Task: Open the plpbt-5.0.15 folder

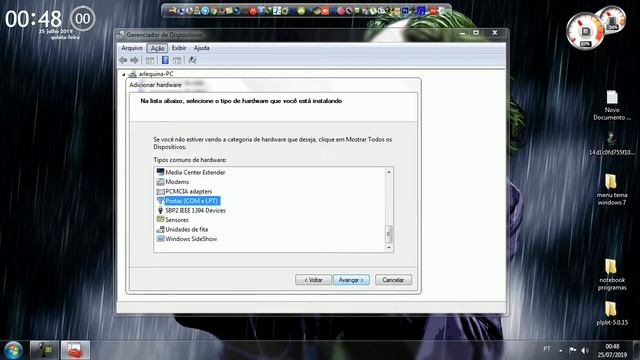Action: click(611, 313)
